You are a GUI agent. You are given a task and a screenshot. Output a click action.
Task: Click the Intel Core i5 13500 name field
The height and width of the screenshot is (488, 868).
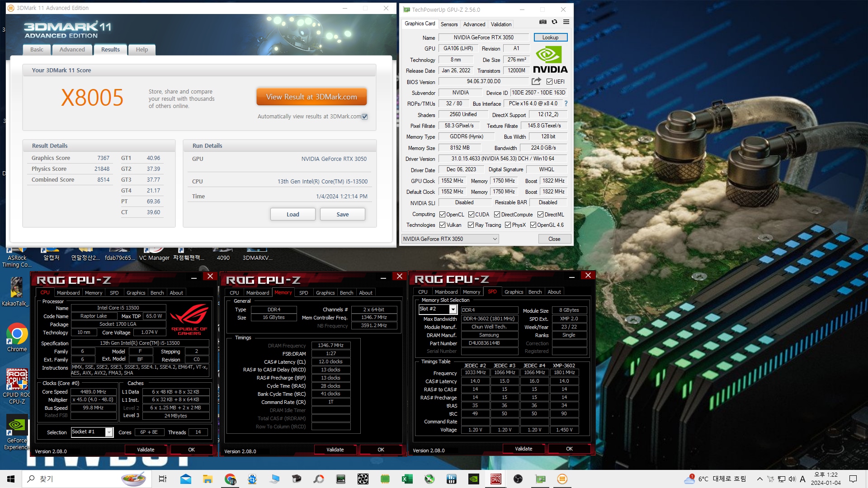click(x=118, y=308)
